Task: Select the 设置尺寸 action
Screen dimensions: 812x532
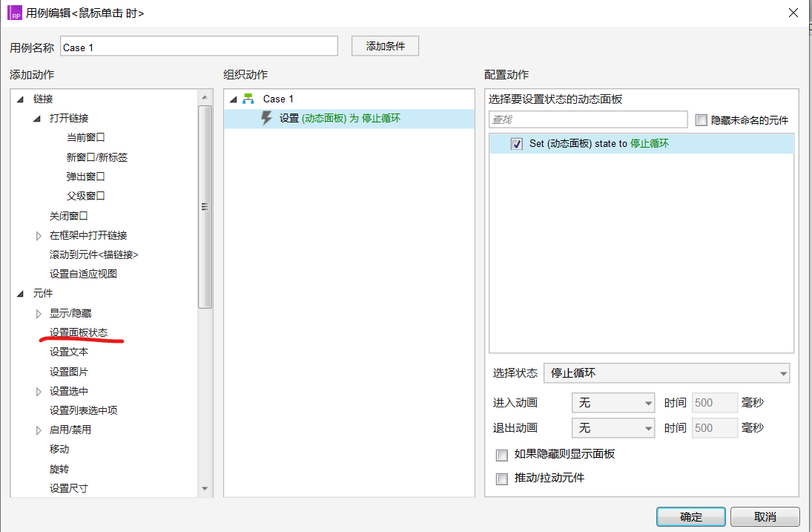Action: pos(68,488)
